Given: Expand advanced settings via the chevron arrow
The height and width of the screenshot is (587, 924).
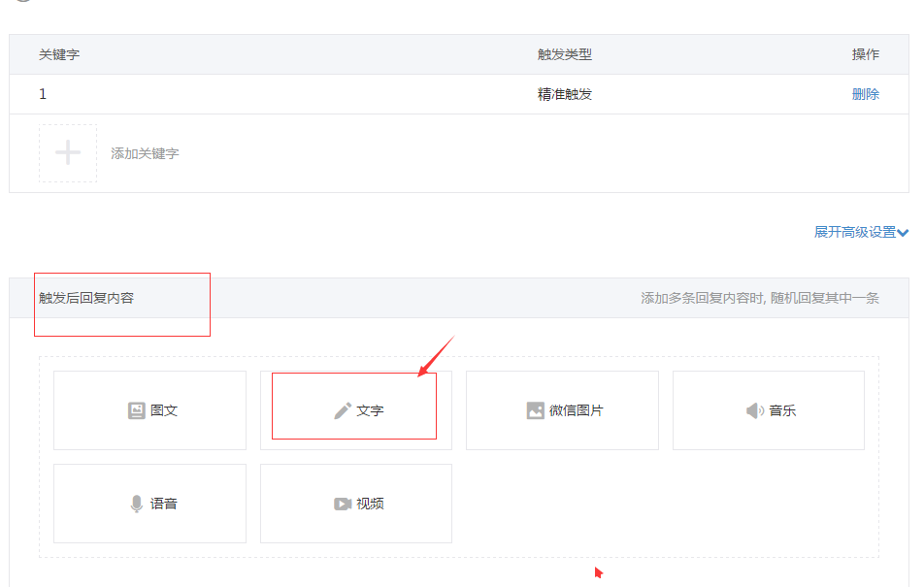Looking at the screenshot, I should coord(903,233).
